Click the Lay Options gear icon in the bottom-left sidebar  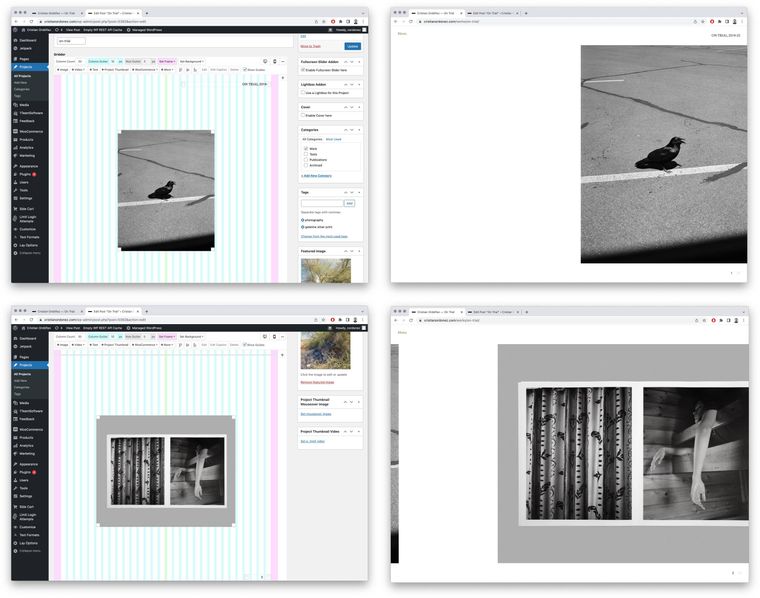point(16,543)
